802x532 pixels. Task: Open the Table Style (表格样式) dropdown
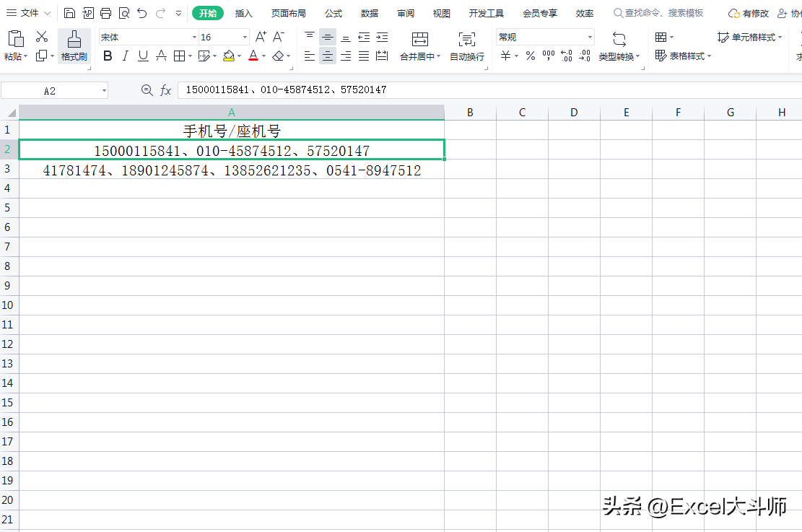click(x=684, y=56)
